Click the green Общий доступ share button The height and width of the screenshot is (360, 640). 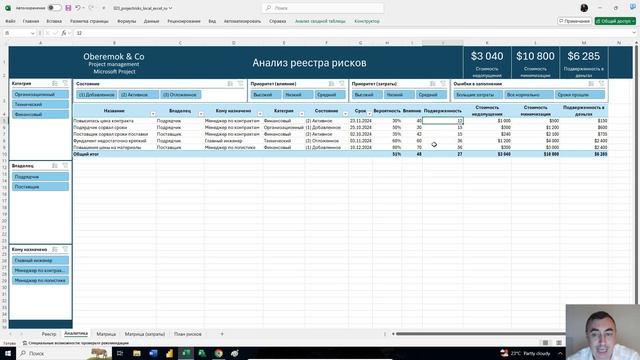[615, 21]
